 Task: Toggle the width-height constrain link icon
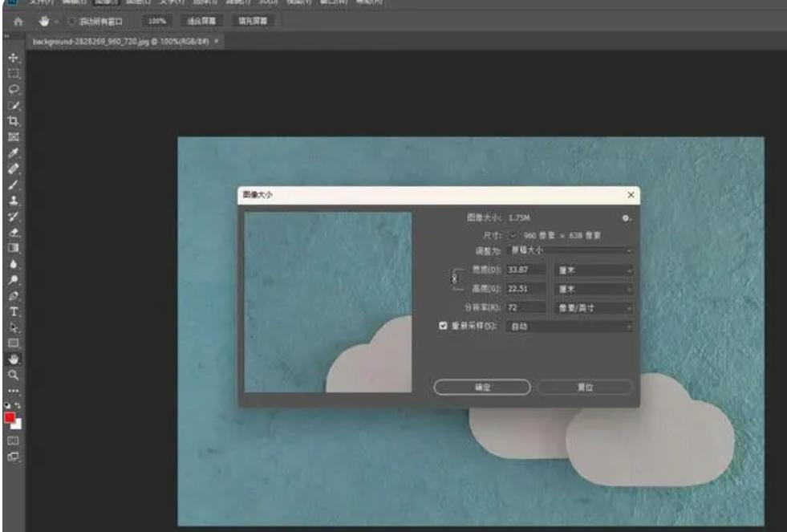(454, 278)
